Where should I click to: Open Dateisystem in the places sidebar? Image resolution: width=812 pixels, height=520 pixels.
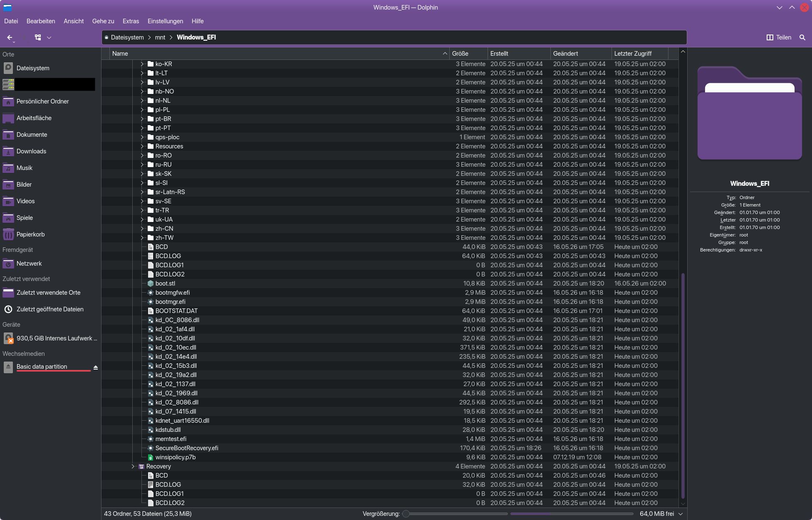(50, 68)
